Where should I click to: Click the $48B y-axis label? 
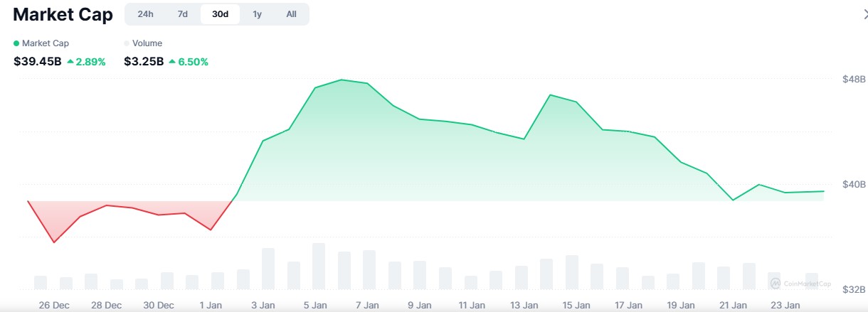[854, 79]
